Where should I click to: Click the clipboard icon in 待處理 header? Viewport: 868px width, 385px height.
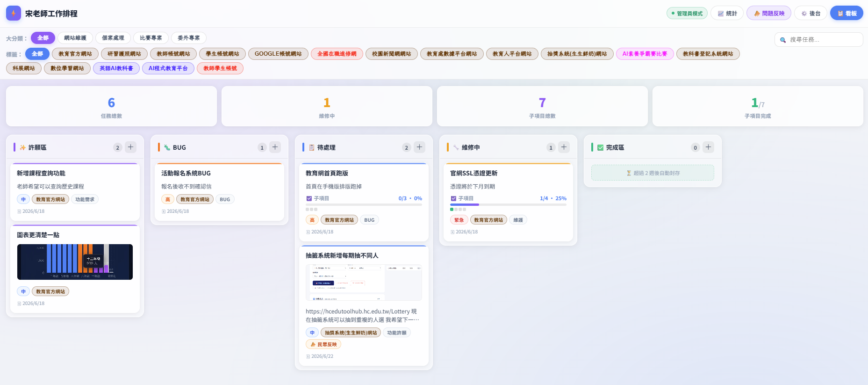pyautogui.click(x=311, y=147)
